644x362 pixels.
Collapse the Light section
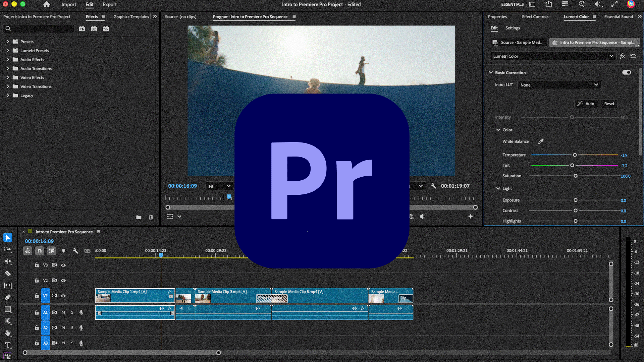coord(498,188)
